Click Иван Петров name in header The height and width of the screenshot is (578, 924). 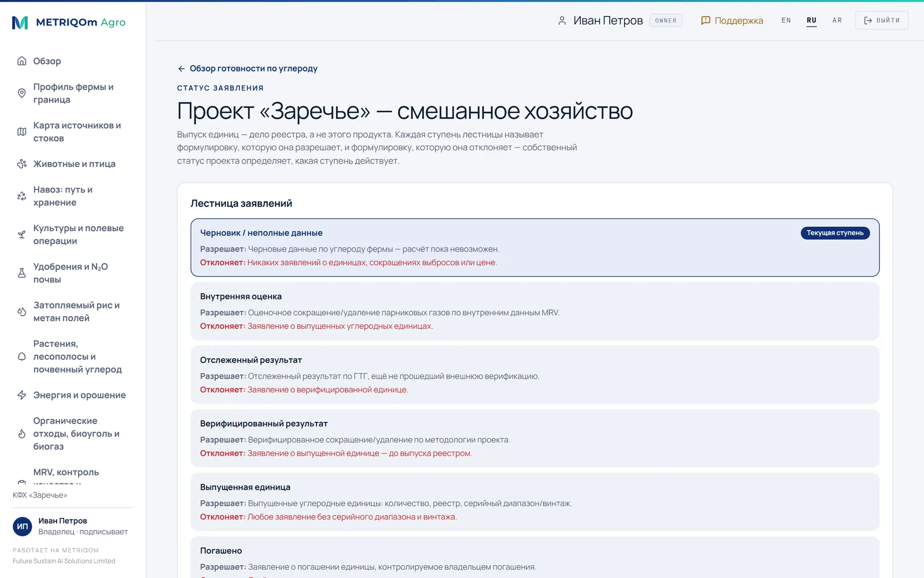(608, 20)
